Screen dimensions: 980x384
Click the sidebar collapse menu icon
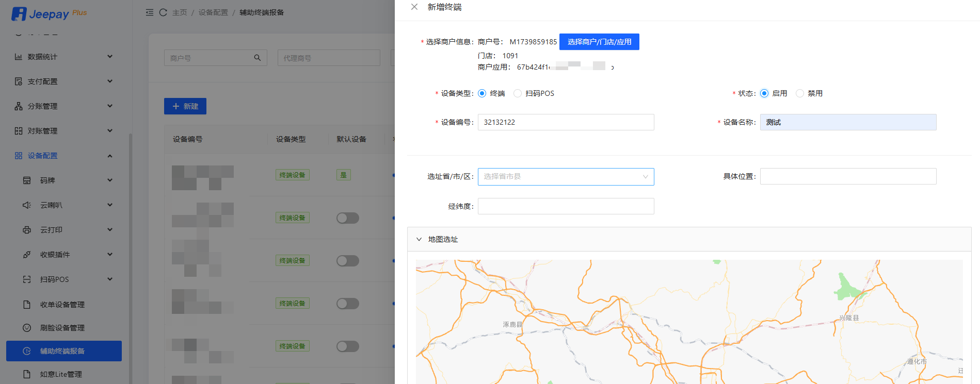tap(150, 12)
